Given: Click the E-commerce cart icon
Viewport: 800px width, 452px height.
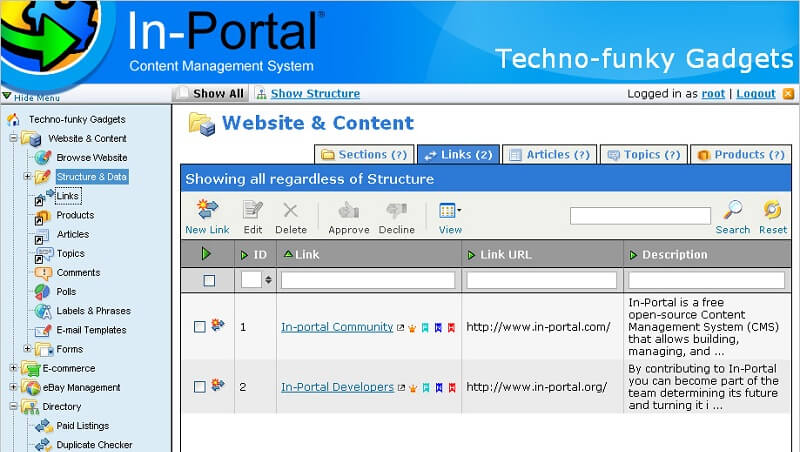Looking at the screenshot, I should [x=31, y=368].
